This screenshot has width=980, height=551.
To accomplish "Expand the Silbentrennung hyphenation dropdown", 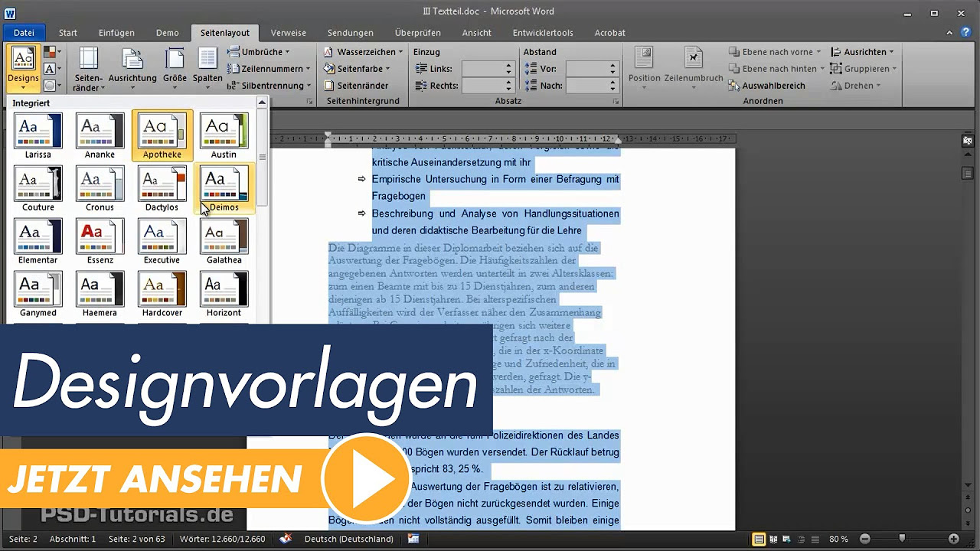I will (269, 86).
